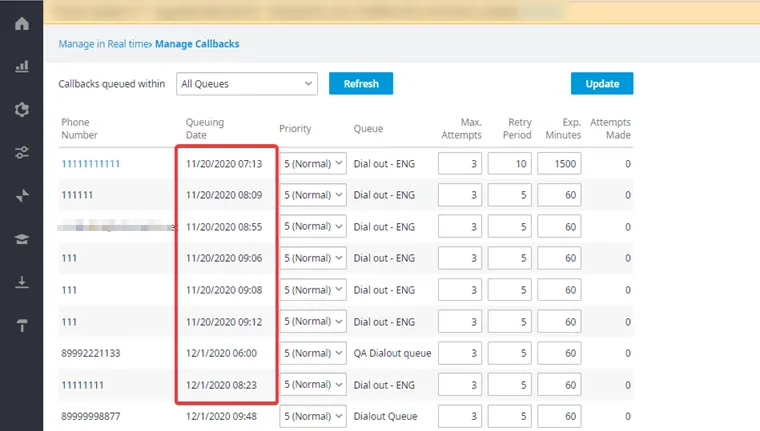Open Priority dropdown for 11/20/2020 07:13 row
The width and height of the screenshot is (760, 431).
(x=313, y=163)
